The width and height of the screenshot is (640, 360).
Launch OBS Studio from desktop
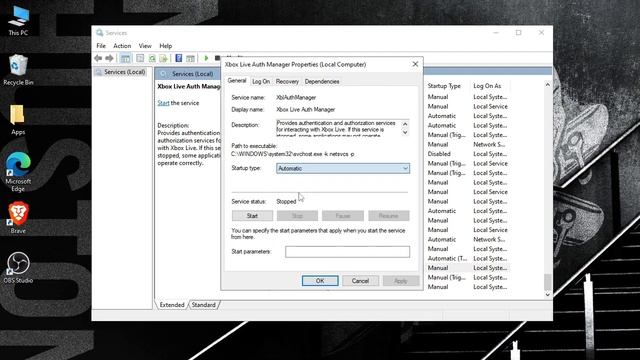(x=18, y=267)
